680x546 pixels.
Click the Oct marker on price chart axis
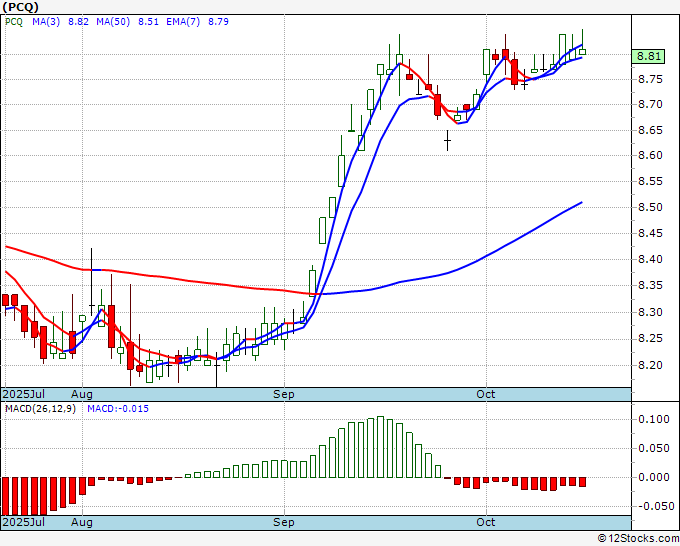click(487, 395)
